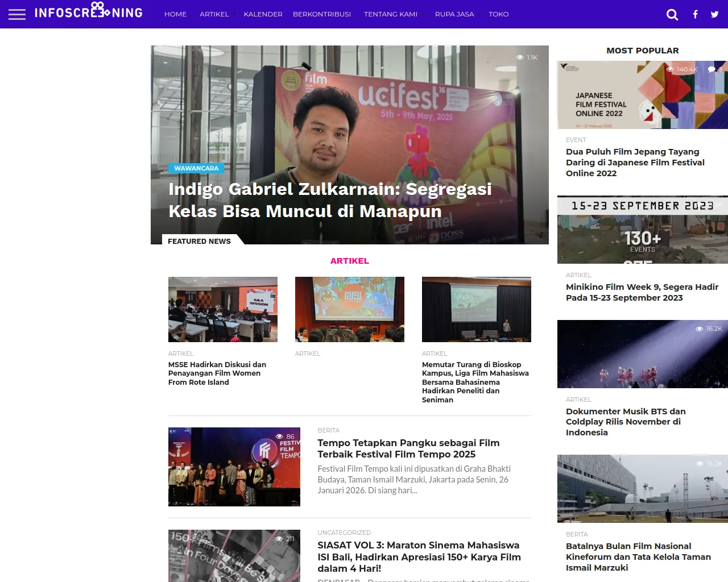The image size is (728, 582).
Task: Read Minikino Film Week 9 article
Action: point(642,292)
